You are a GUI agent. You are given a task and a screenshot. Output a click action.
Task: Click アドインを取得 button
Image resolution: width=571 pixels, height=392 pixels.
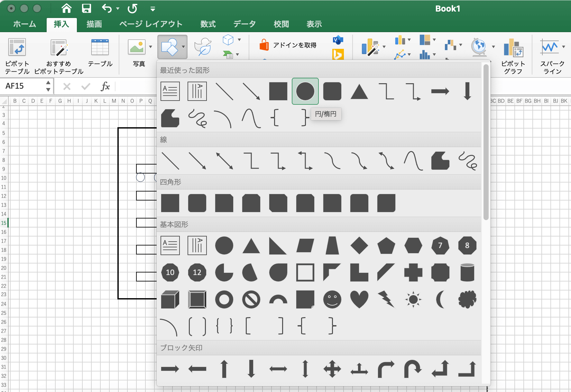tap(289, 45)
